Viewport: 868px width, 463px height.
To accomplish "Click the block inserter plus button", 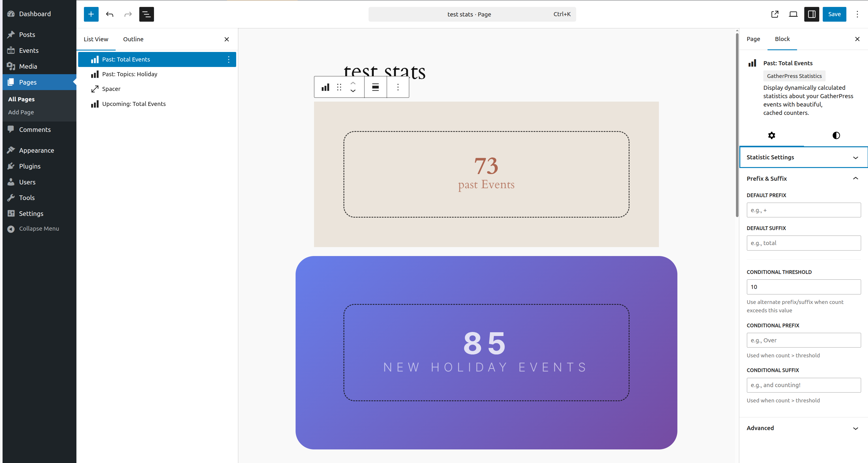I will (91, 14).
